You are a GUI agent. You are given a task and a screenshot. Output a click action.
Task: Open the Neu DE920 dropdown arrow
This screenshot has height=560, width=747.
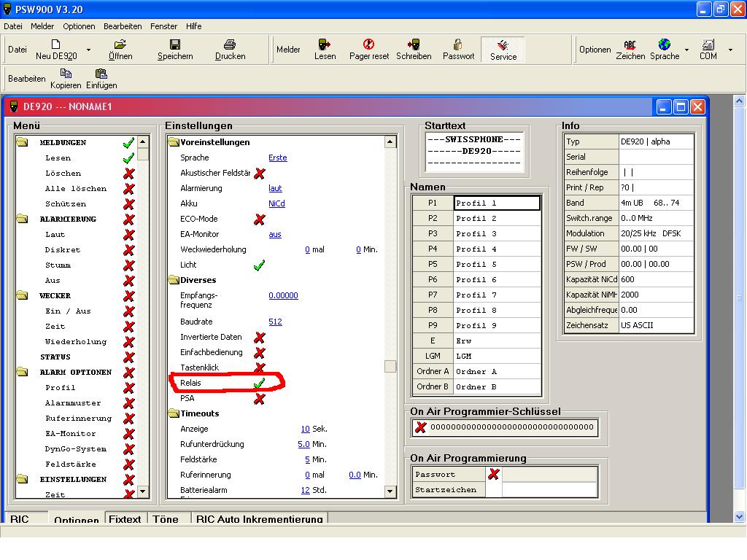click(x=89, y=50)
